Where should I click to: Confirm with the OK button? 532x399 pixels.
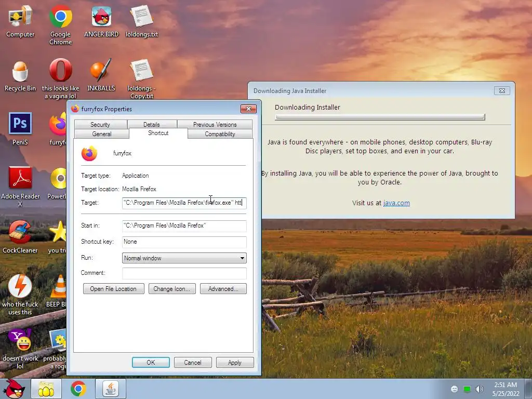click(x=151, y=362)
